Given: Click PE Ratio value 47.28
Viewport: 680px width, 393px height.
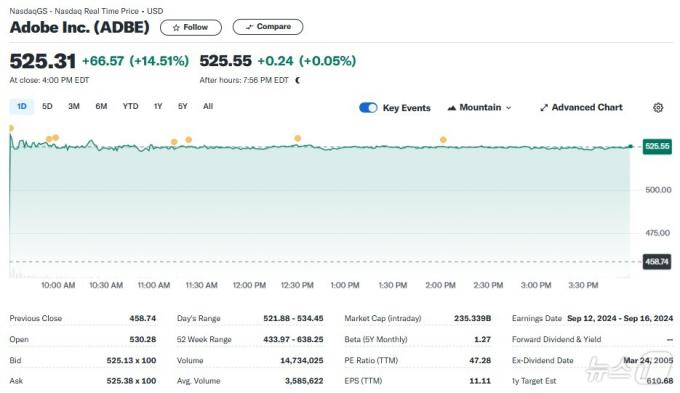Looking at the screenshot, I should (x=480, y=360).
